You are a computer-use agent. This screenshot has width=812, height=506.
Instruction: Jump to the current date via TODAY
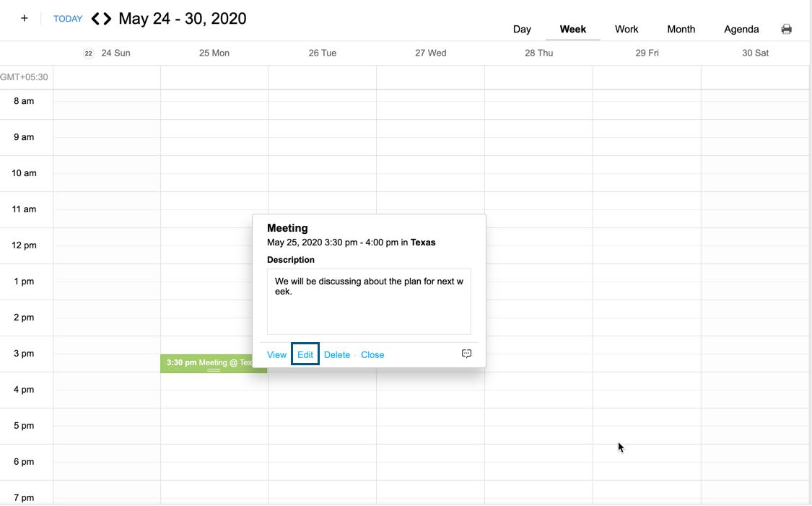pos(67,18)
